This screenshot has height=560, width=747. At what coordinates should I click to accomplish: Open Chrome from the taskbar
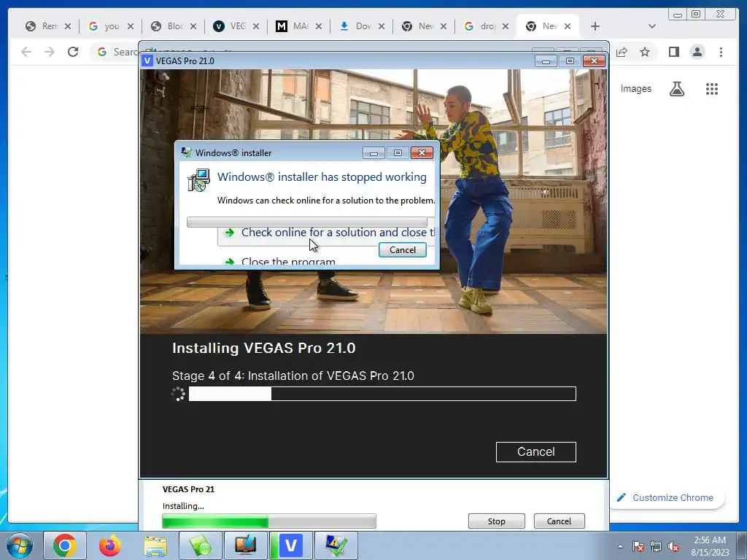point(65,545)
